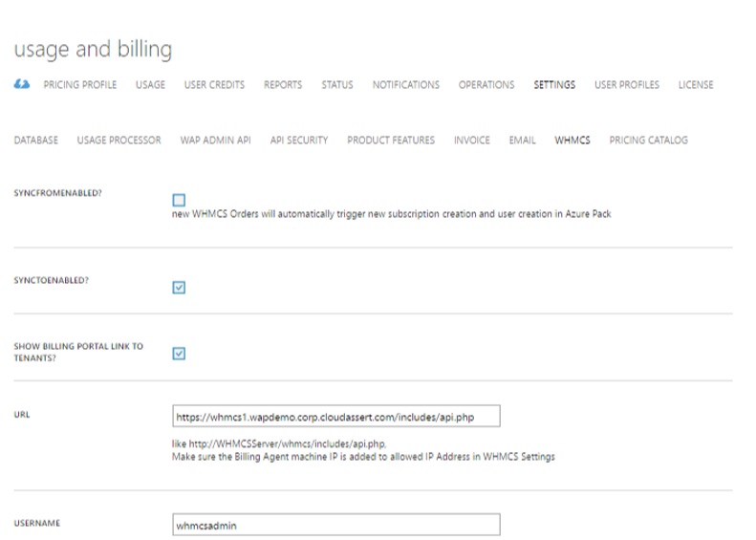756x540 pixels.
Task: Click the 'like http://WHMCSServer/whmcs/includes/api.php' hint
Action: (x=279, y=443)
